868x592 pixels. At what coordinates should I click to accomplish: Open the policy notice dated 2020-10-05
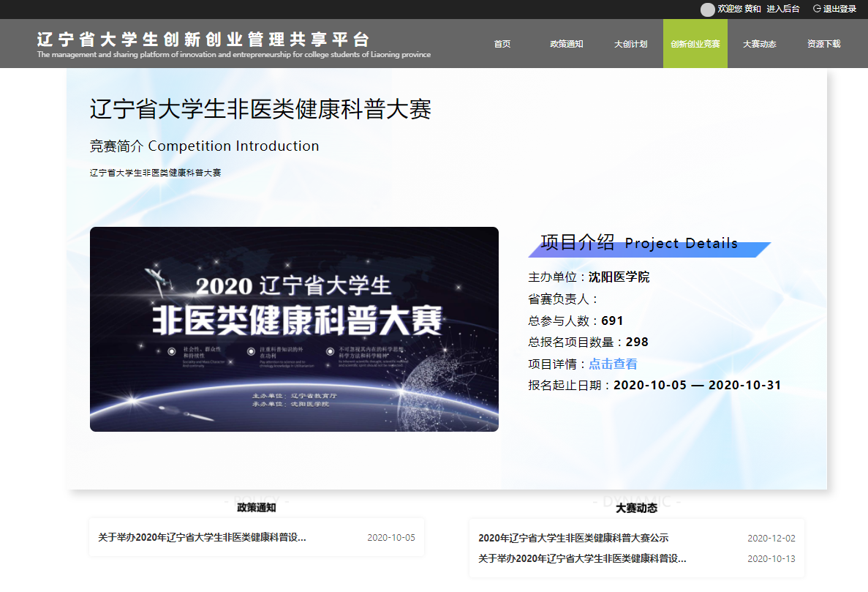coord(202,538)
